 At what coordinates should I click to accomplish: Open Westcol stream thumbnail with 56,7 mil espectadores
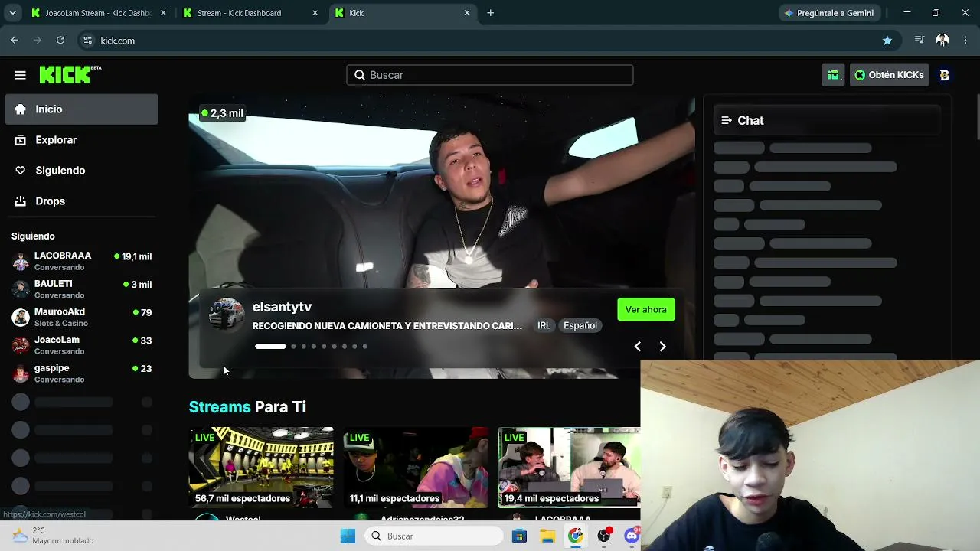(x=261, y=467)
